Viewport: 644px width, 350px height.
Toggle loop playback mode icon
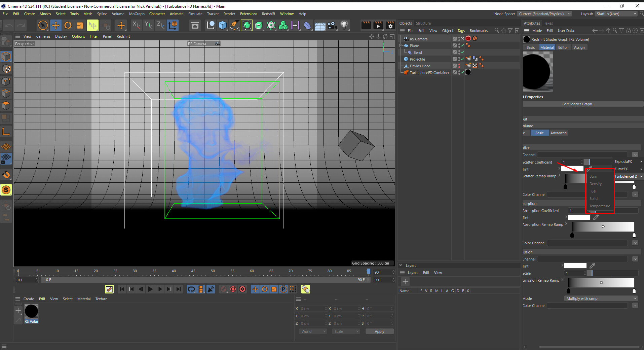click(191, 289)
